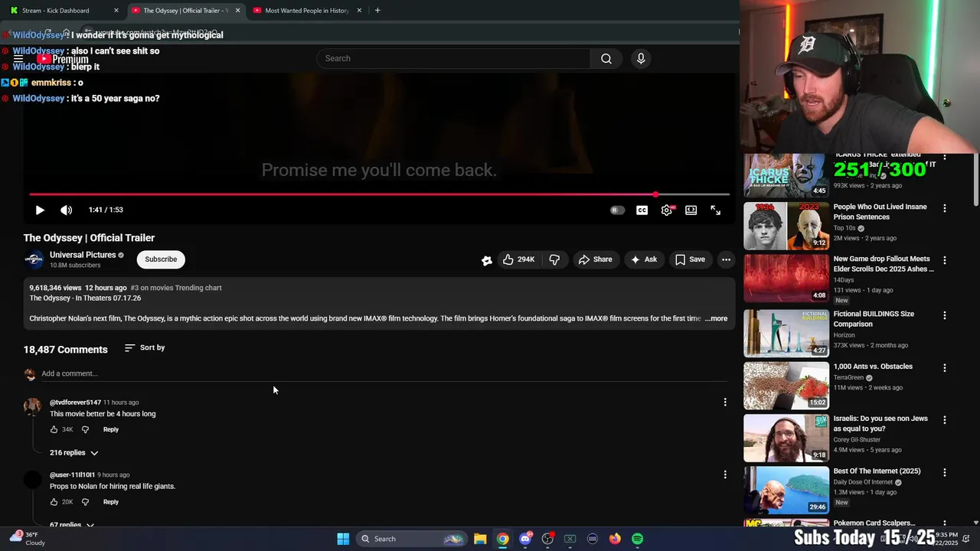980x551 pixels.
Task: Open OBS Studio from taskbar
Action: point(547,539)
